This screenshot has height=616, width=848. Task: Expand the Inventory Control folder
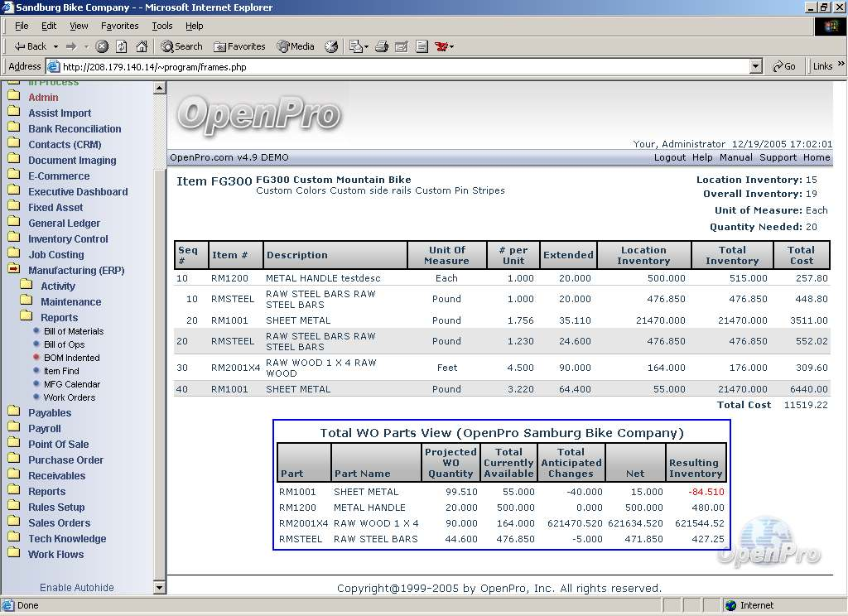[x=14, y=238]
